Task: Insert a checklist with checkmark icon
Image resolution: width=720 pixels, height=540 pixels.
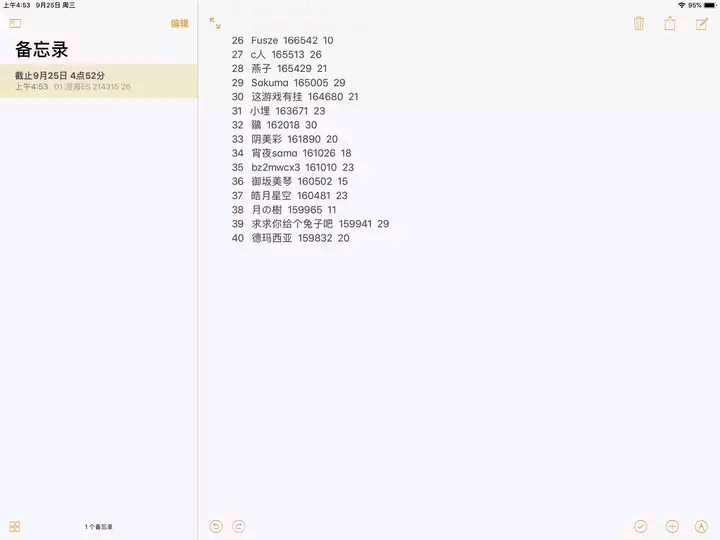Action: pyautogui.click(x=641, y=526)
